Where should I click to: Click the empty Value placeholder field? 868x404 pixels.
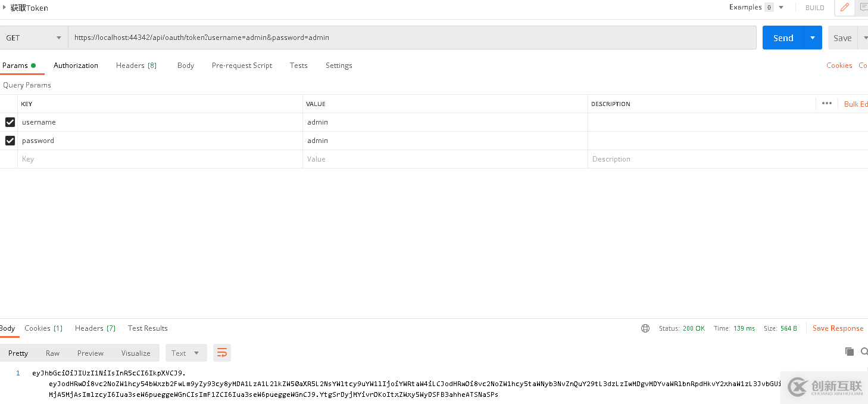point(445,159)
